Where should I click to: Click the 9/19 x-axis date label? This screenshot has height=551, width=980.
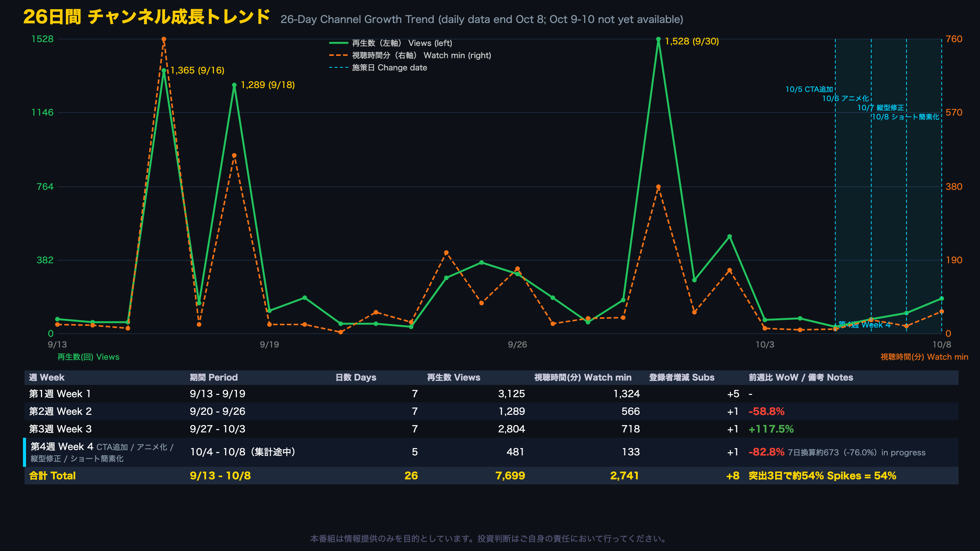point(269,344)
